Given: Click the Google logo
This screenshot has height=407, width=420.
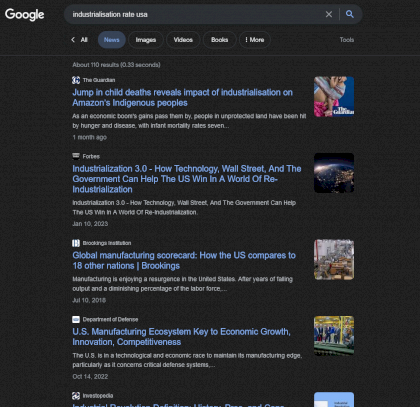Looking at the screenshot, I should click(x=24, y=14).
